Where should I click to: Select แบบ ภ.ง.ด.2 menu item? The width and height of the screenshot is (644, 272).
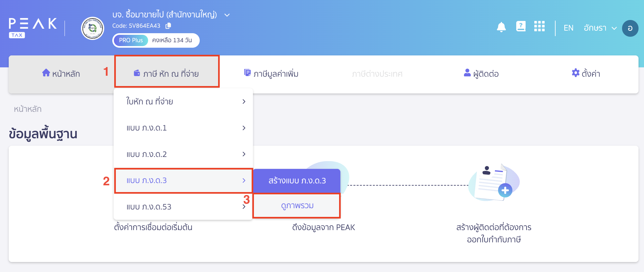tap(183, 154)
